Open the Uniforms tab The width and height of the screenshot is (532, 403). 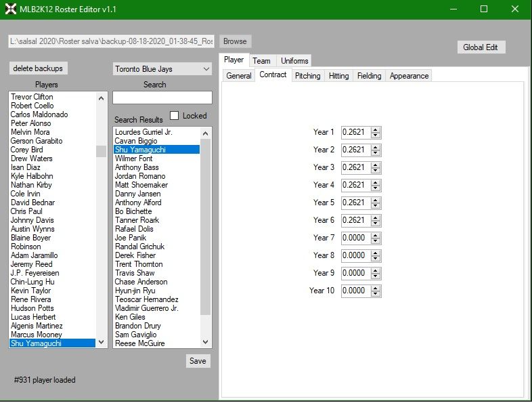click(294, 61)
